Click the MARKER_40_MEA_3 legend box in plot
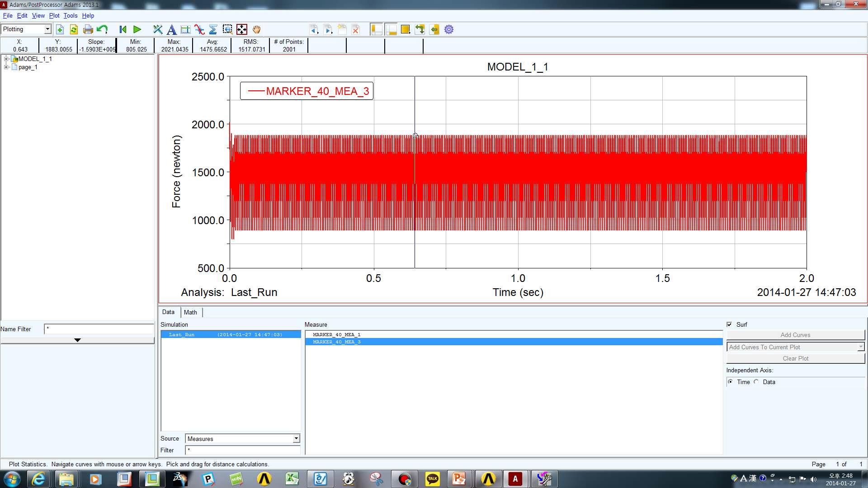The width and height of the screenshot is (868, 488). pyautogui.click(x=307, y=91)
